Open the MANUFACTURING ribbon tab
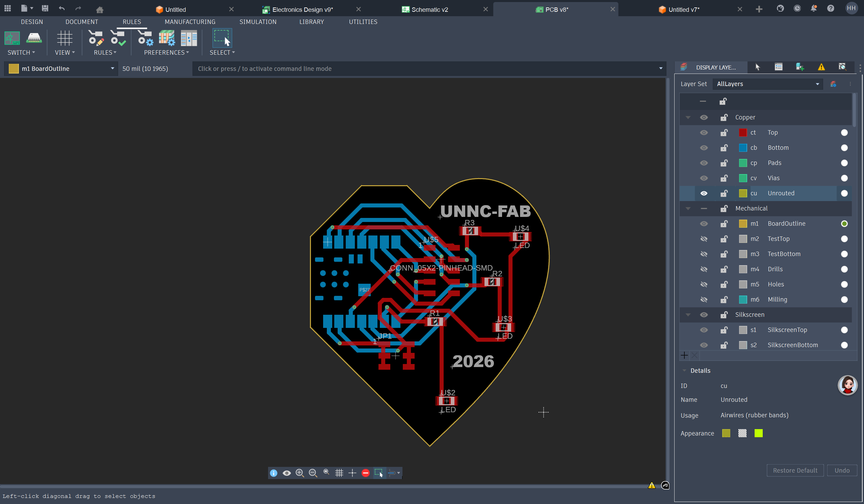The height and width of the screenshot is (504, 864). 190,22
